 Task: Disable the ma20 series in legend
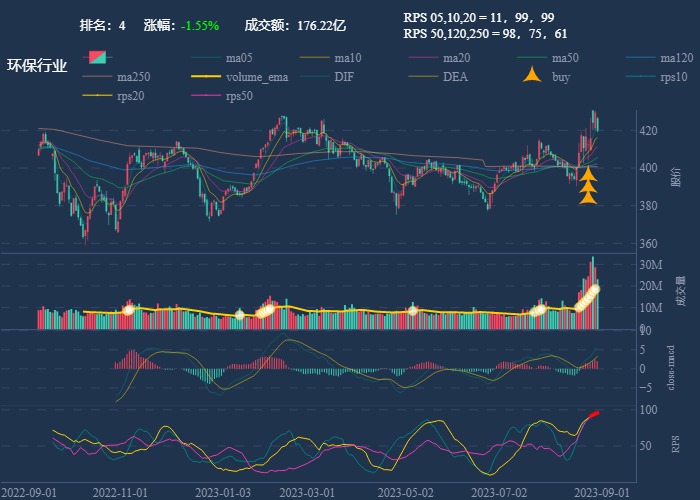[456, 58]
